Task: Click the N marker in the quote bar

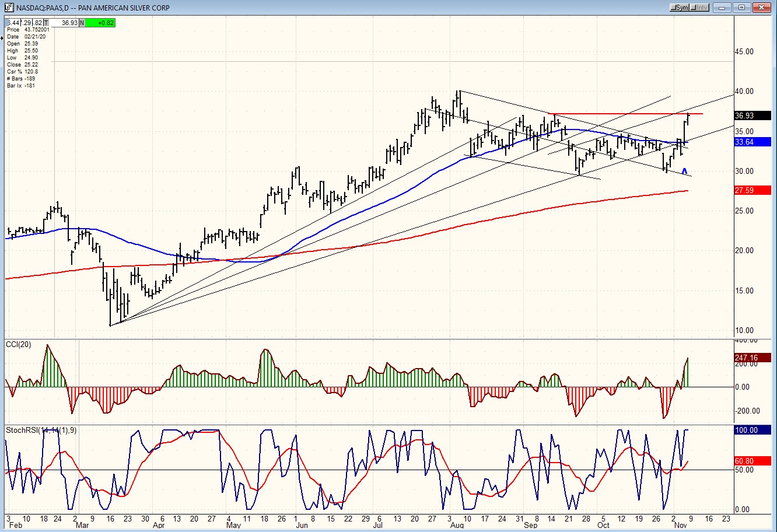Action: pos(82,23)
